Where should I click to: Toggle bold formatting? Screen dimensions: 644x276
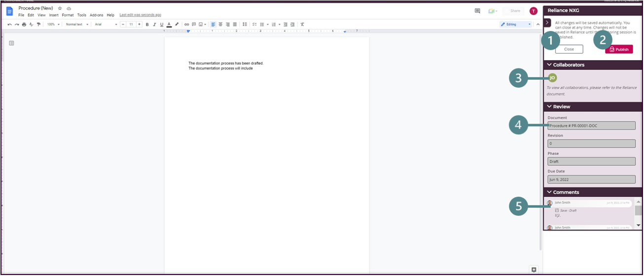pos(147,25)
